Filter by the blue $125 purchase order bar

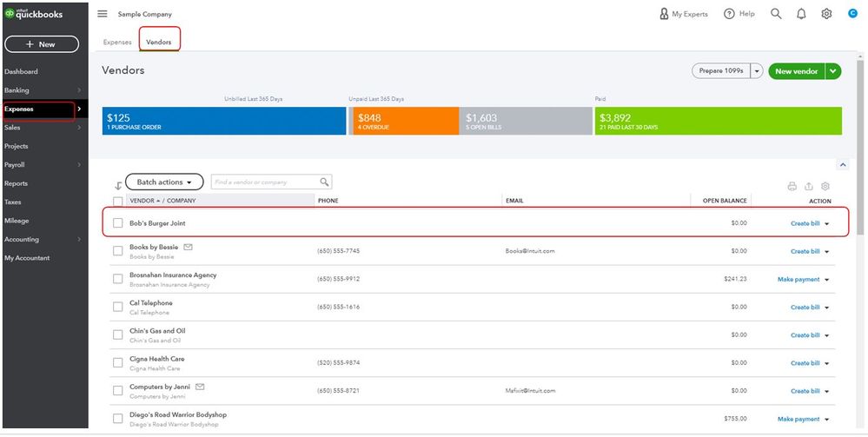224,121
